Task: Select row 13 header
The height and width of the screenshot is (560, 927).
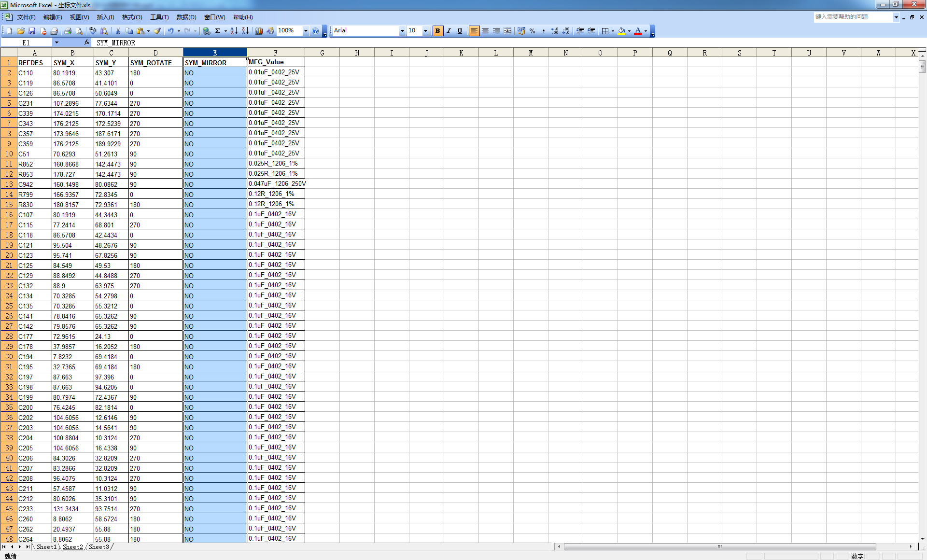Action: (9, 184)
